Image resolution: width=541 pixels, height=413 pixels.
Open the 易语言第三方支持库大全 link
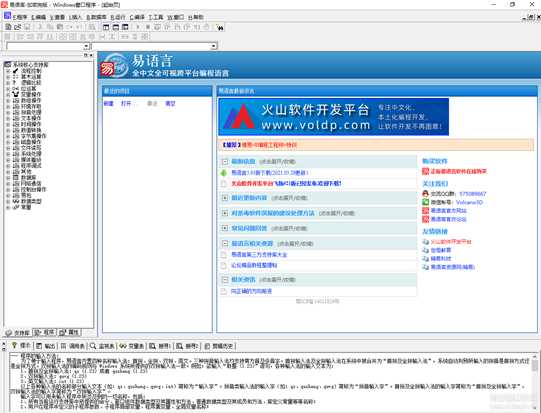click(259, 255)
